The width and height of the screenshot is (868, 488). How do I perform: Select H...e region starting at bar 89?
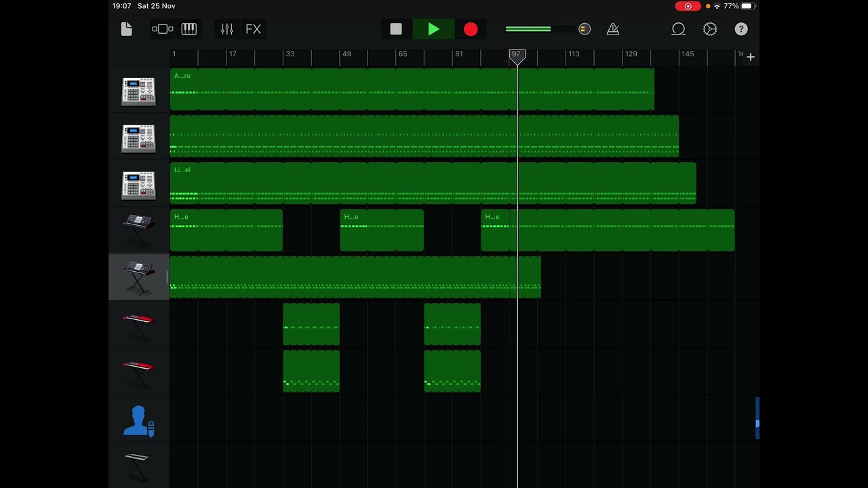[x=608, y=230]
